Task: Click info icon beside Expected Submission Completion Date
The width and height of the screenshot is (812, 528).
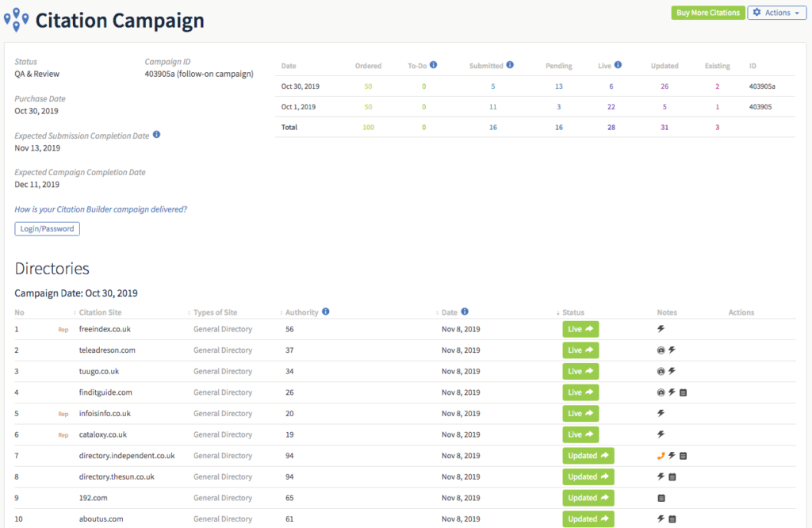Action: pos(156,135)
